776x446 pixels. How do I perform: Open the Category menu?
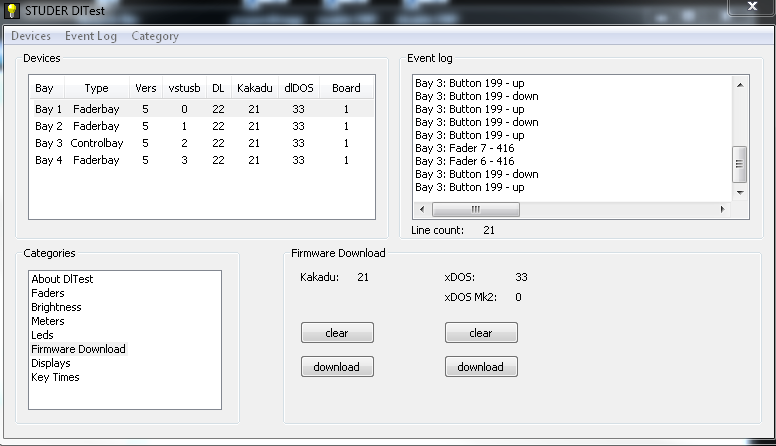point(155,36)
